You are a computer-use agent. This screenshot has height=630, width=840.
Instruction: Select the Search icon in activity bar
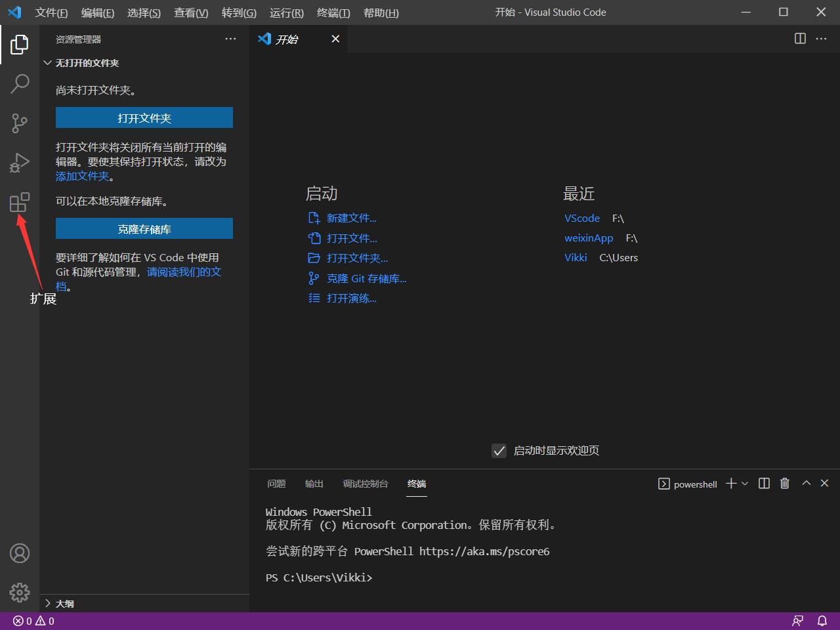point(19,84)
